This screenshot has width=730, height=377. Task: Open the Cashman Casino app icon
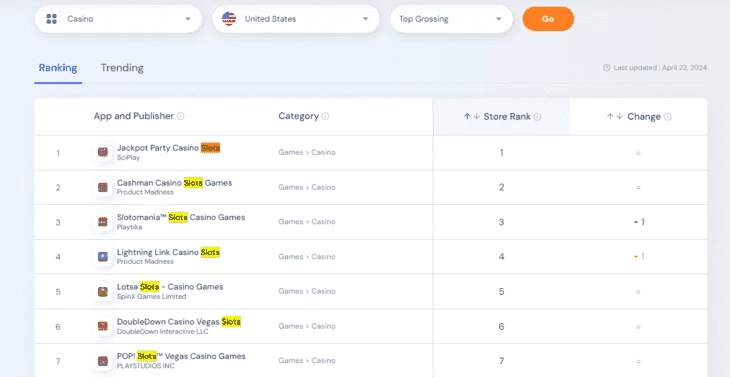(x=103, y=187)
